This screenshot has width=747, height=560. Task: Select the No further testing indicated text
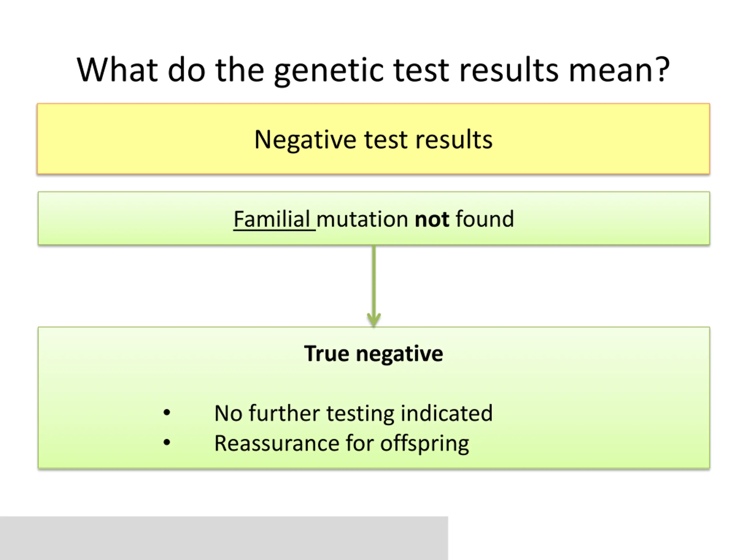point(354,413)
